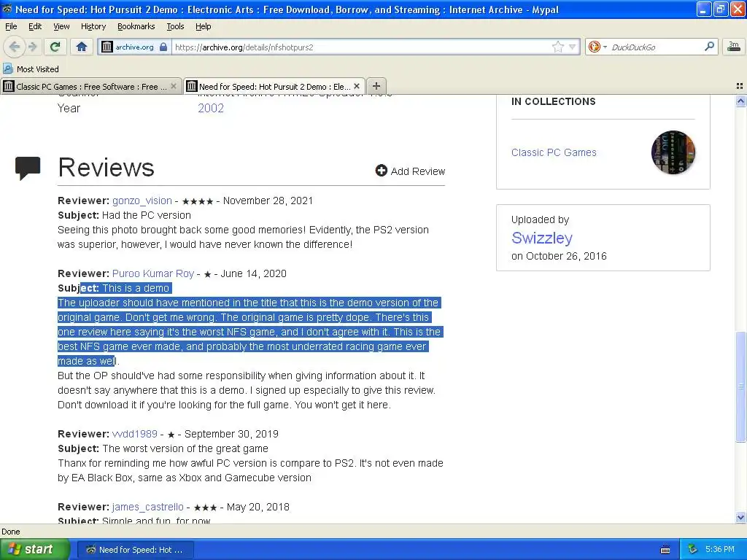This screenshot has width=747, height=560.
Task: Click the archive.org site identity icon
Action: 107,47
